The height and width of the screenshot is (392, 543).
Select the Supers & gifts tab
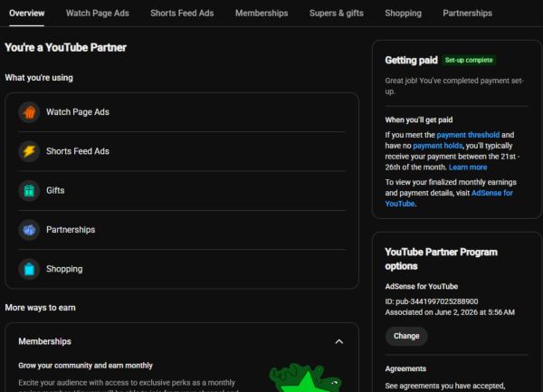click(337, 14)
